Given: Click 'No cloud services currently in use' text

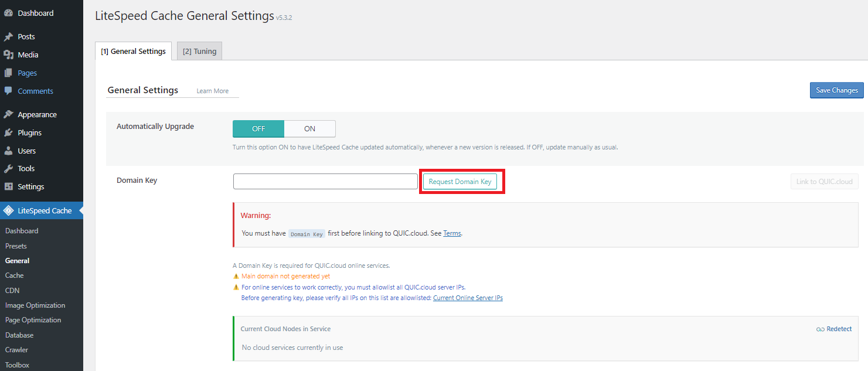Looking at the screenshot, I should (x=292, y=348).
